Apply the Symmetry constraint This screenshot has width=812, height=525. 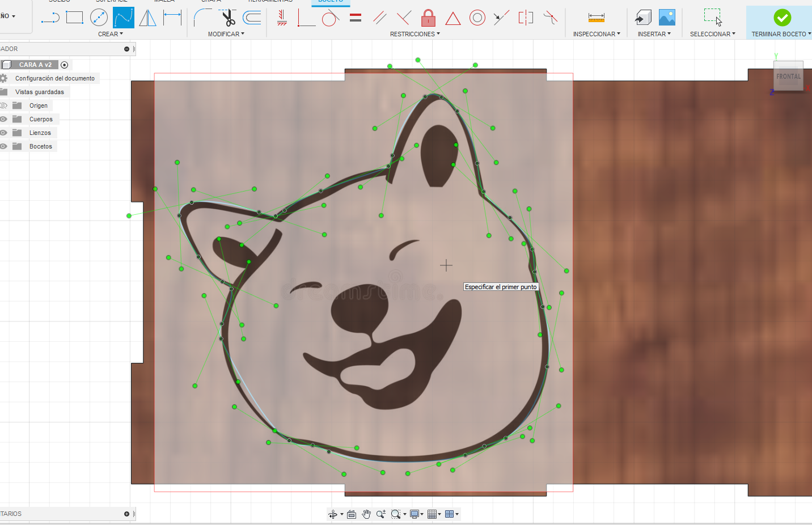(526, 18)
